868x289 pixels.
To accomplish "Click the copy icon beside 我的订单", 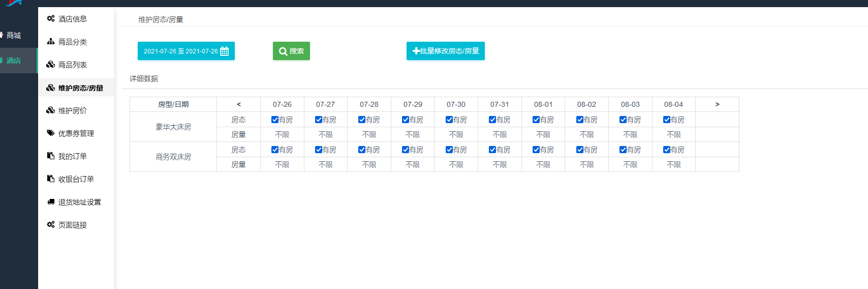I will [x=51, y=156].
